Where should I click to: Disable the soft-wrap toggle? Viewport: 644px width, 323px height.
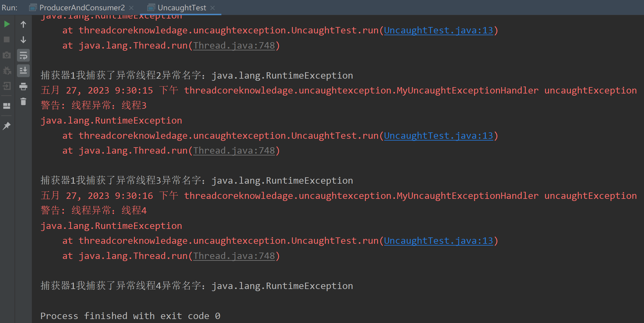click(23, 55)
